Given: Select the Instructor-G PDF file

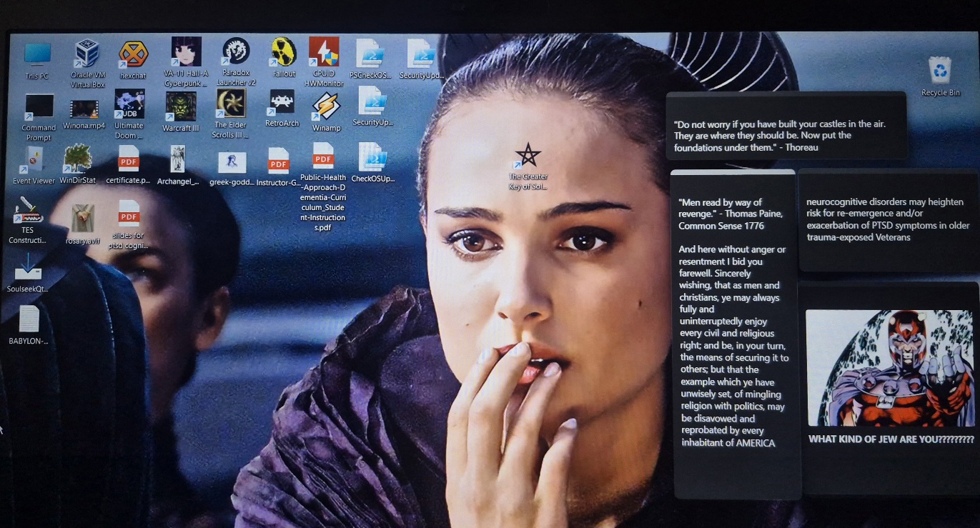Looking at the screenshot, I should (x=278, y=167).
